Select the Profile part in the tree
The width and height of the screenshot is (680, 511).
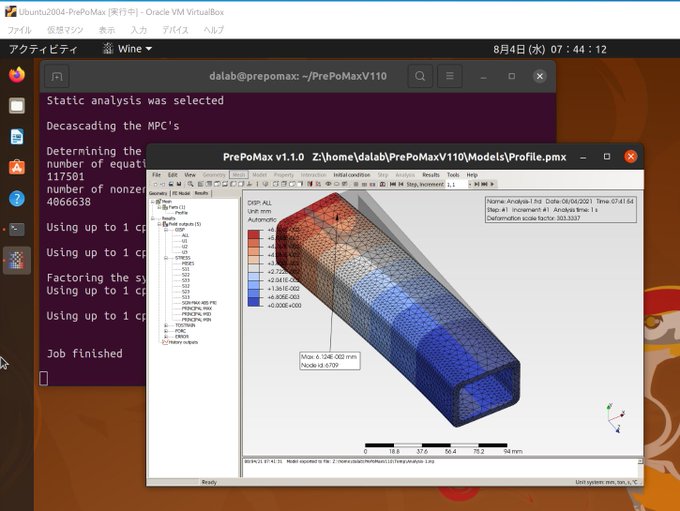181,213
